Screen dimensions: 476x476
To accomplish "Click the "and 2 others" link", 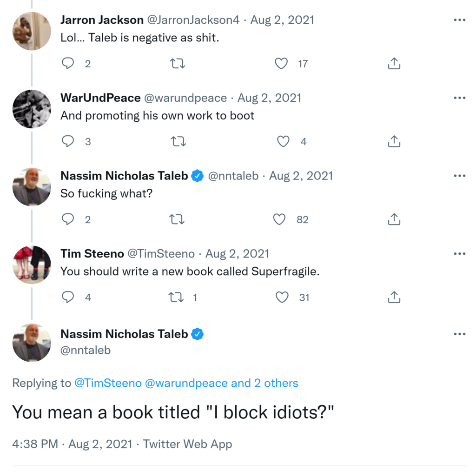I will tap(264, 383).
